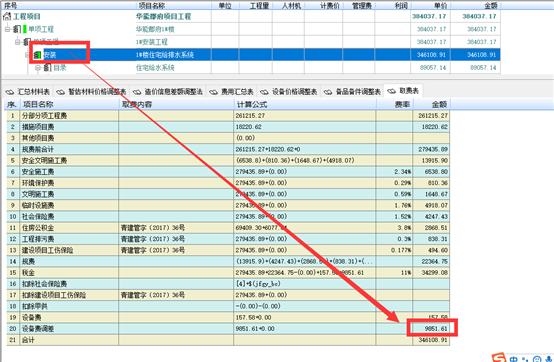Click the Sogou microphone voice input icon
The width and height of the screenshot is (554, 362).
point(548,359)
